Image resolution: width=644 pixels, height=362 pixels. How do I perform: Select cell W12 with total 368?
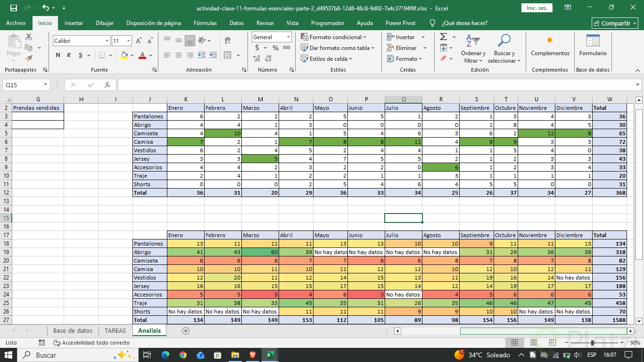pyautogui.click(x=610, y=193)
